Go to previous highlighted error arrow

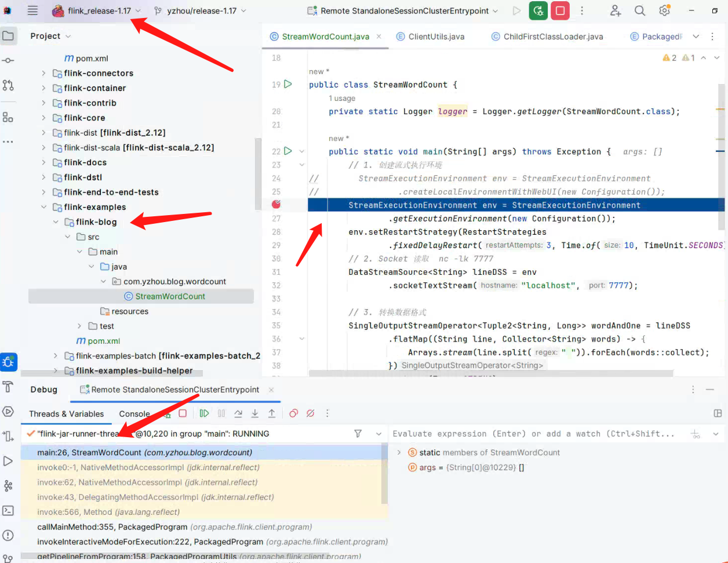pos(703,58)
